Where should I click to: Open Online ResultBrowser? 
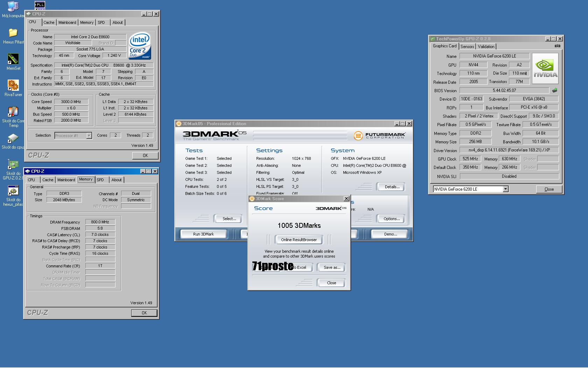point(299,240)
